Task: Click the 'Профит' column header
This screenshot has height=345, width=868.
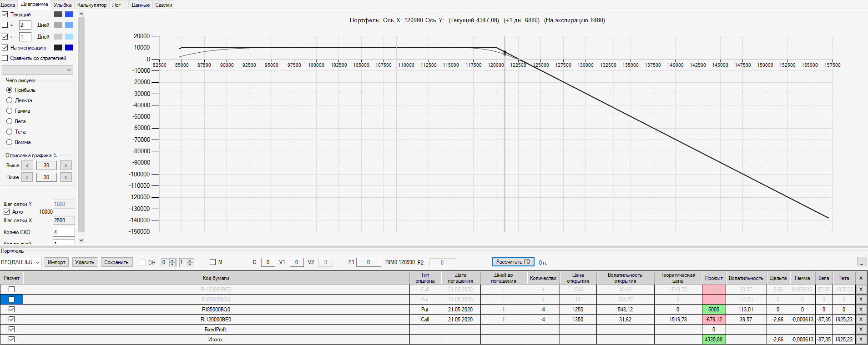Action: pos(714,278)
